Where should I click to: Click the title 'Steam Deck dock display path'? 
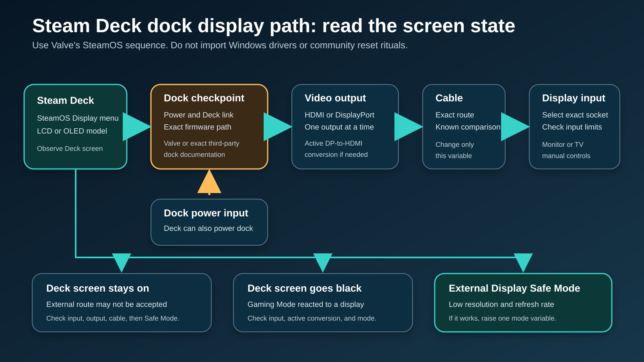274,26
